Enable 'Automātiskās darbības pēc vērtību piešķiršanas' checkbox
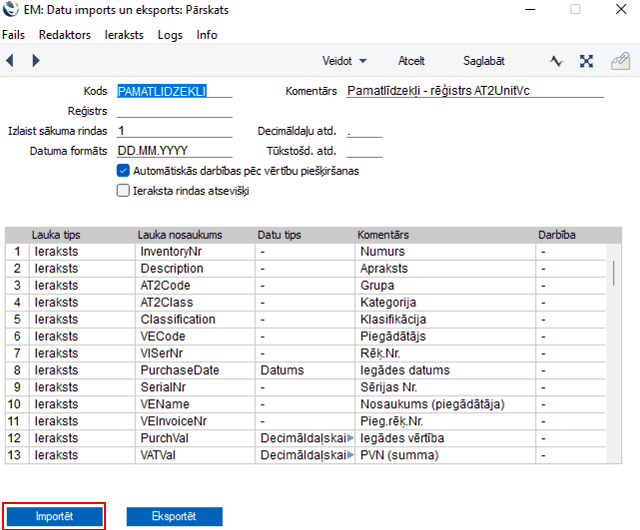Screen dimensions: 640x530 pyautogui.click(x=124, y=171)
